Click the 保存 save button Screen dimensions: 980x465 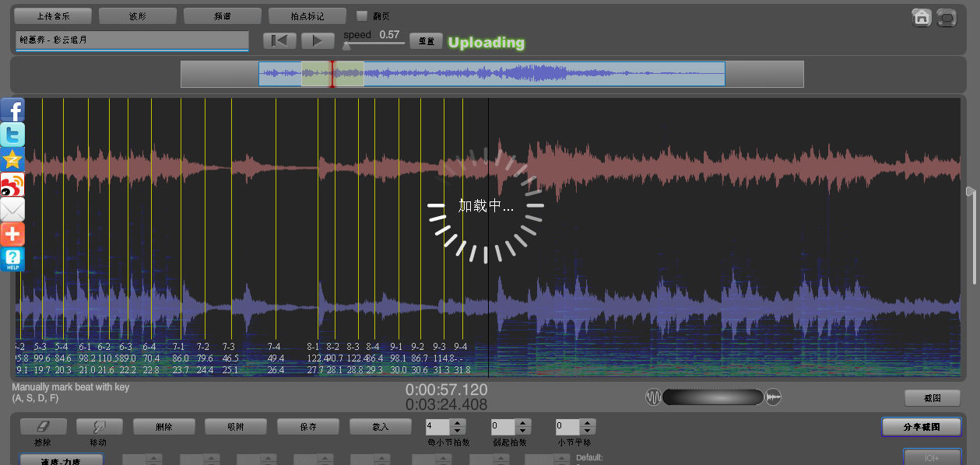pos(307,427)
